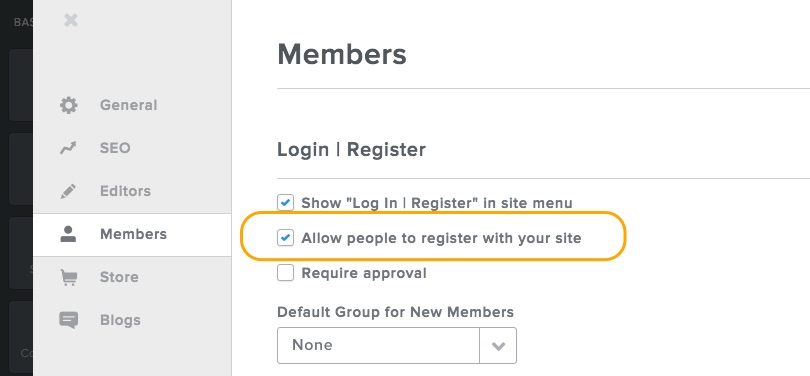Enable the Require approval checkbox

[x=285, y=273]
